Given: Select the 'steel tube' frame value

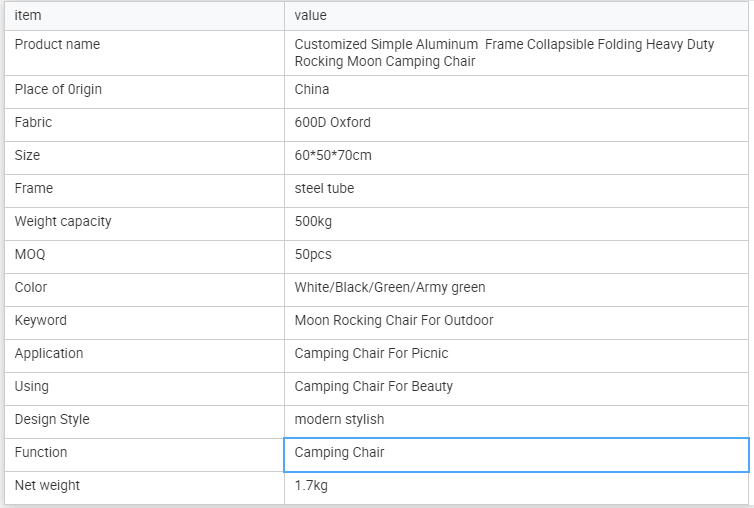Looking at the screenshot, I should (324, 189).
